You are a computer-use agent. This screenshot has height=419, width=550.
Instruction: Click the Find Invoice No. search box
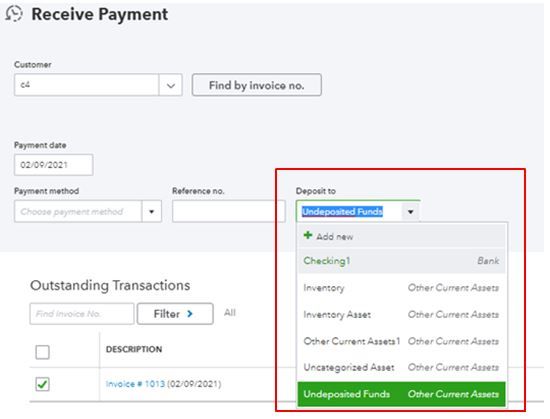pos(82,314)
